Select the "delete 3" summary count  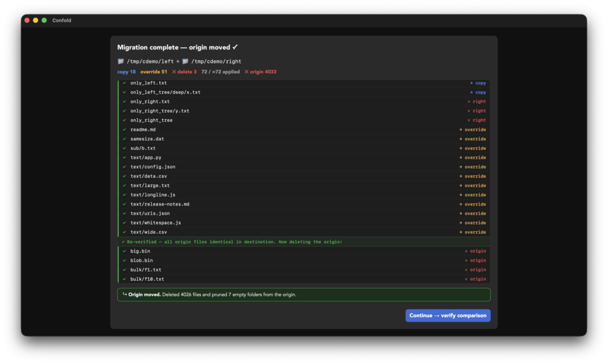(184, 72)
